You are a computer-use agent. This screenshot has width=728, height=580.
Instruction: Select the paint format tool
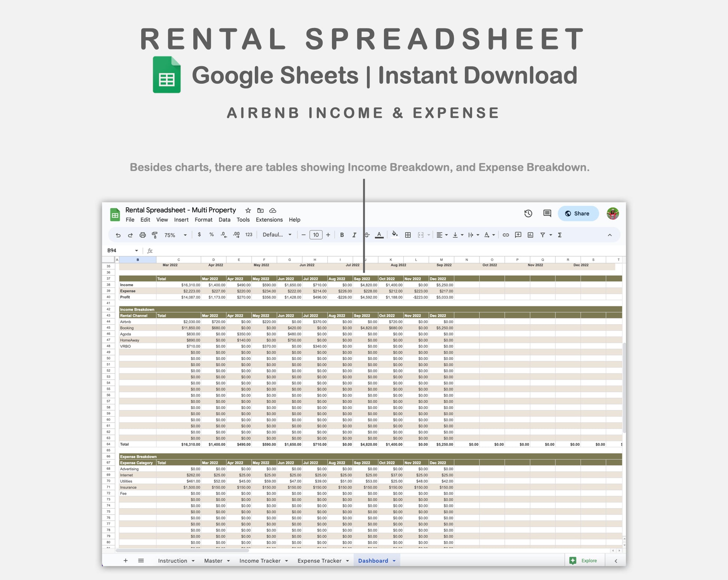[155, 235]
